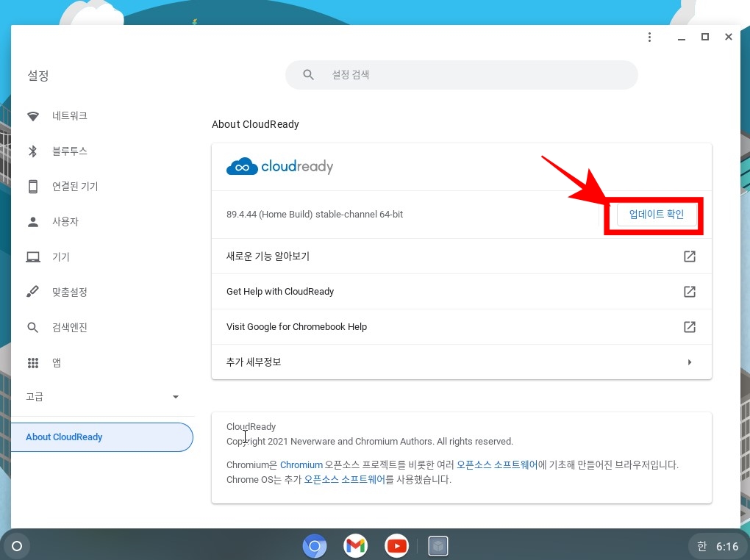The image size is (750, 560).
Task: Click external link icon for Visit Google for Chromebook Help
Action: (689, 326)
